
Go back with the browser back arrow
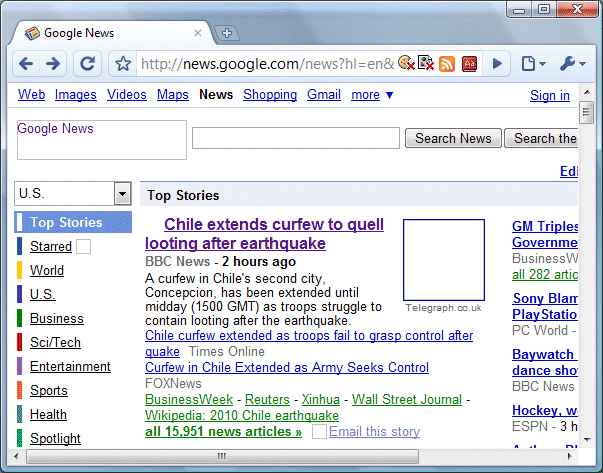pyautogui.click(x=26, y=63)
